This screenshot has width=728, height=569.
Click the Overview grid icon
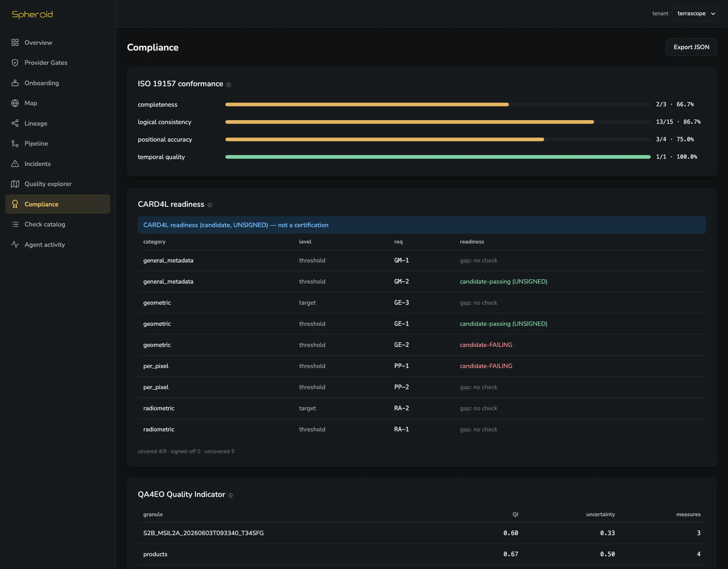(x=15, y=42)
